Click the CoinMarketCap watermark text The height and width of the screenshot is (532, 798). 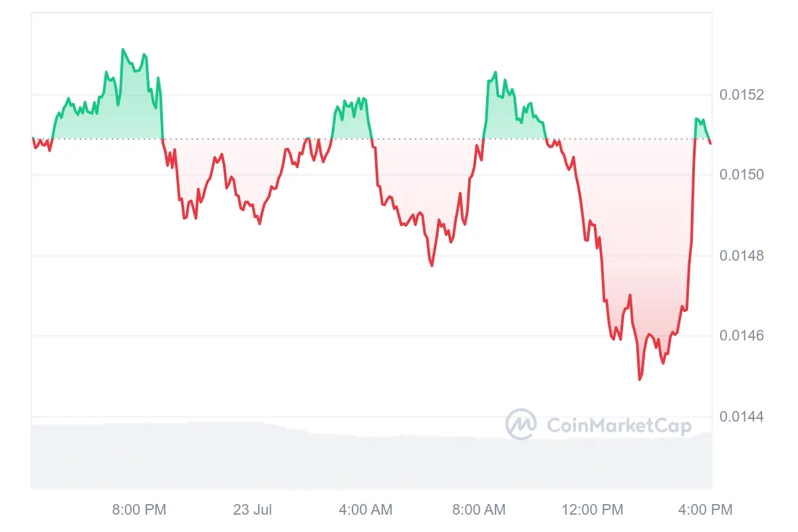[x=618, y=426]
